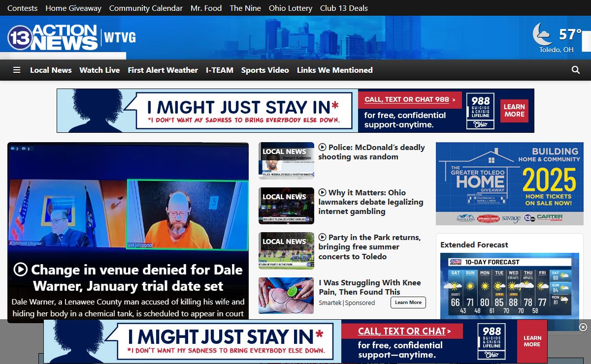Viewport: 591px width, 364px height.
Task: Open the McDonald's shooting story thumbnail
Action: pyautogui.click(x=286, y=161)
